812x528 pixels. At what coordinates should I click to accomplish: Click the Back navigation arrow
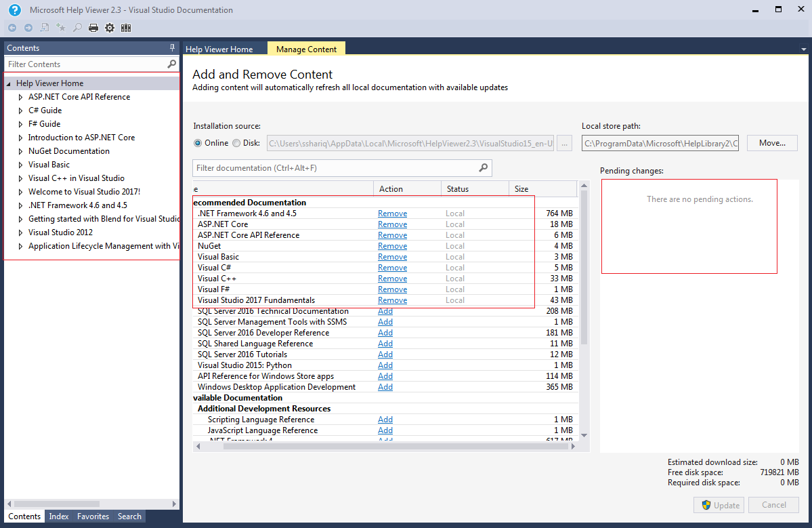[12, 28]
